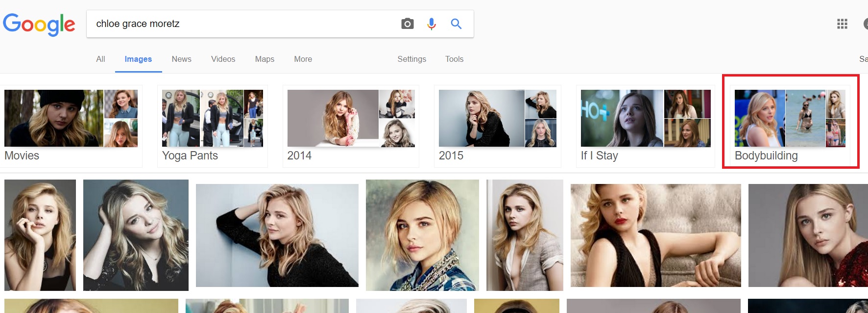Open search by image camera icon
Screen dimensions: 868x313
pos(407,24)
